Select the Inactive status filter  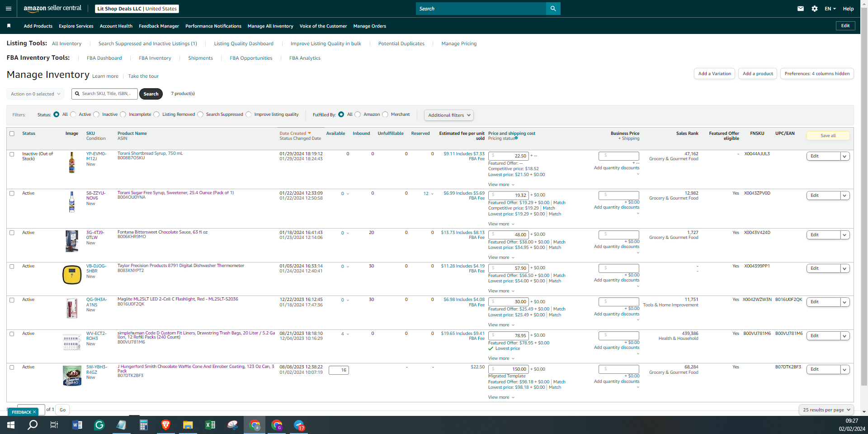tap(96, 114)
